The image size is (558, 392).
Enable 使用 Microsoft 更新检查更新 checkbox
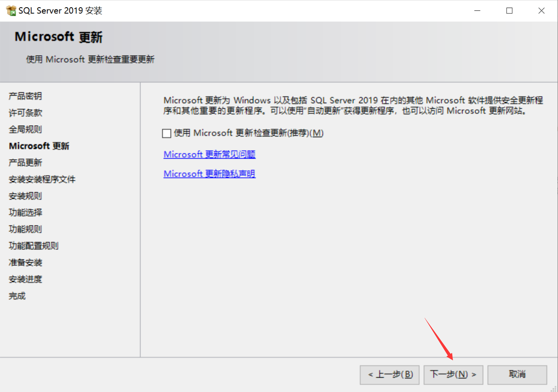pyautogui.click(x=167, y=133)
